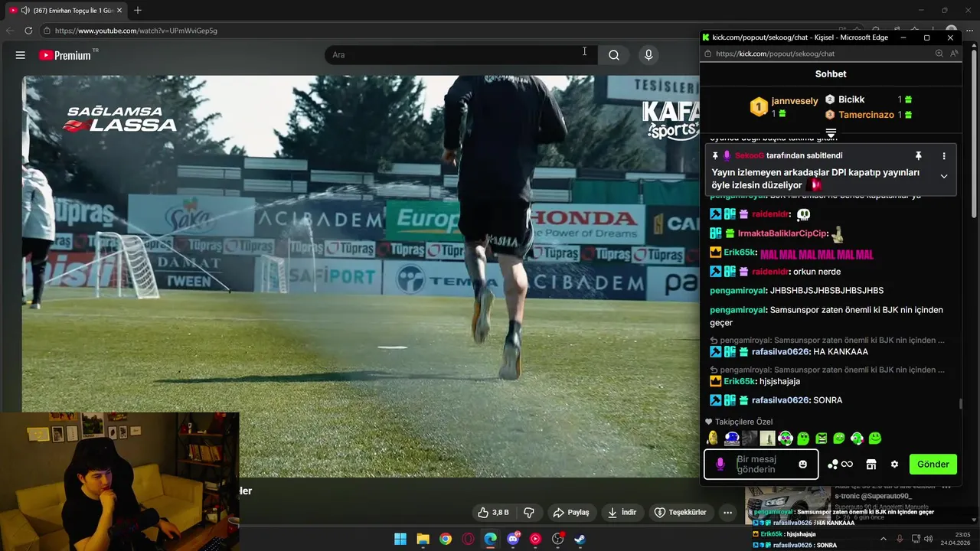
Task: Select the beige picture follower emote
Action: click(767, 439)
